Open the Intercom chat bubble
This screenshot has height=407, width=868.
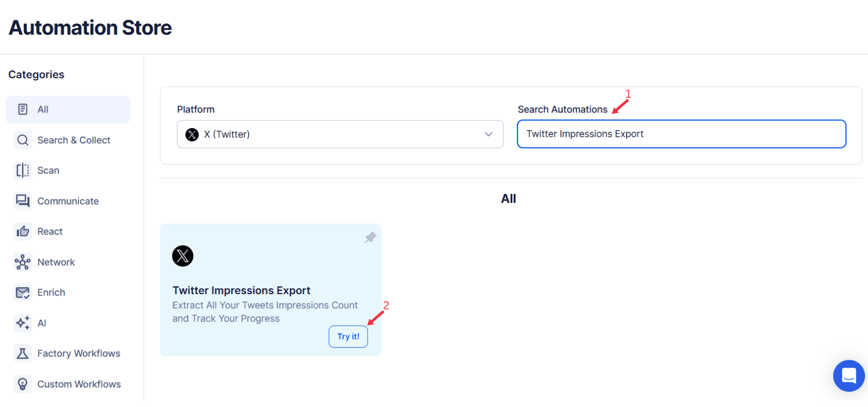click(x=849, y=376)
